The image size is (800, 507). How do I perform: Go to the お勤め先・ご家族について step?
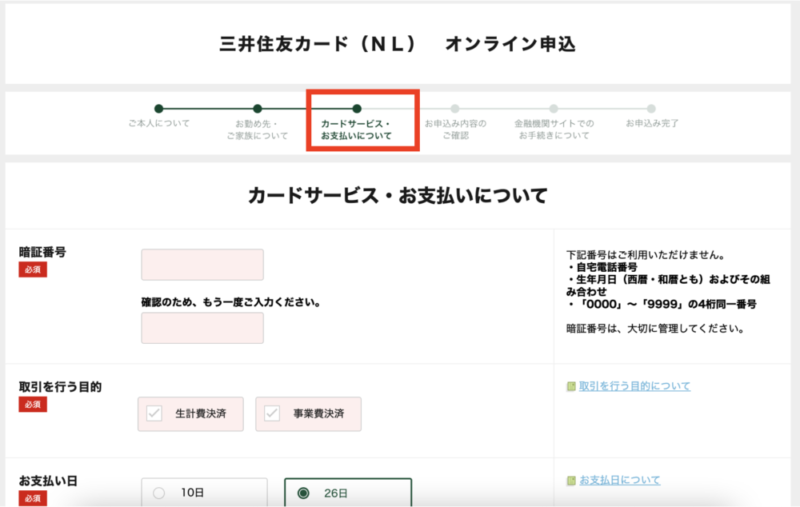click(x=257, y=123)
